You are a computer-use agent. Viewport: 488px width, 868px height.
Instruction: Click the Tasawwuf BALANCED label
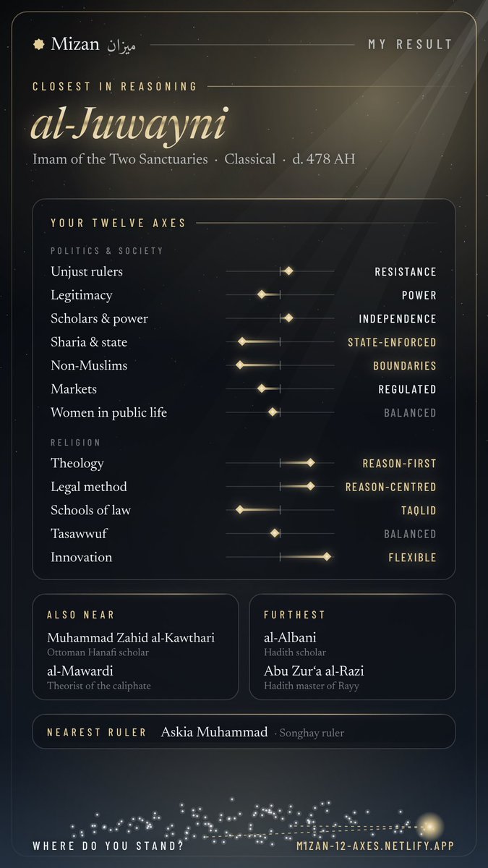point(411,534)
